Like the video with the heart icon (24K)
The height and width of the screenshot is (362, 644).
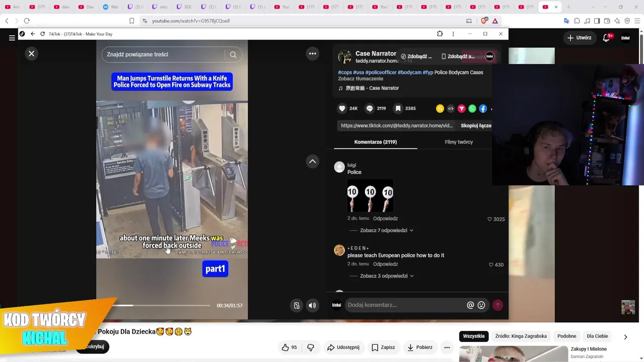pos(342,108)
